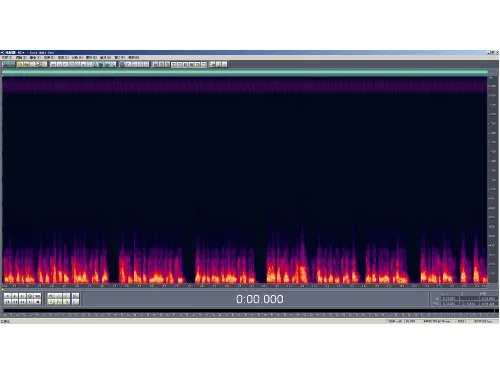Click the large time display readout
The height and width of the screenshot is (375, 500).
coord(260,299)
